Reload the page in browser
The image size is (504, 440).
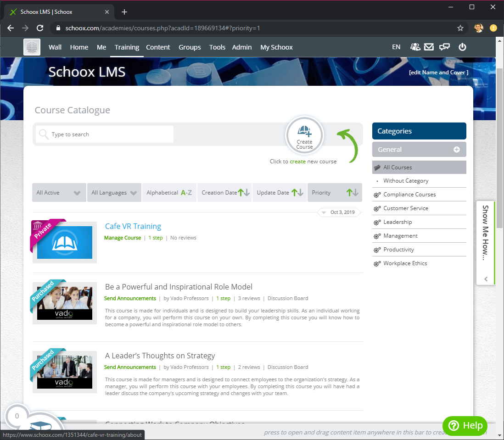pos(40,28)
